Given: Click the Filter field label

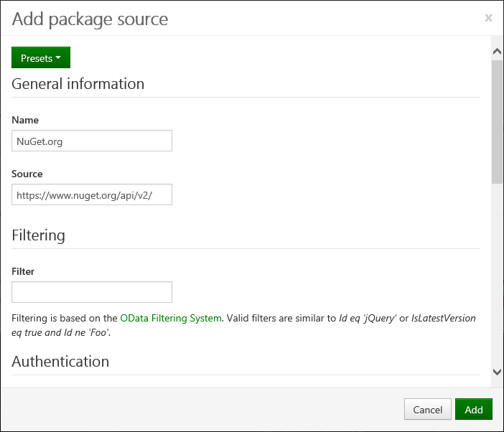Looking at the screenshot, I should [23, 271].
